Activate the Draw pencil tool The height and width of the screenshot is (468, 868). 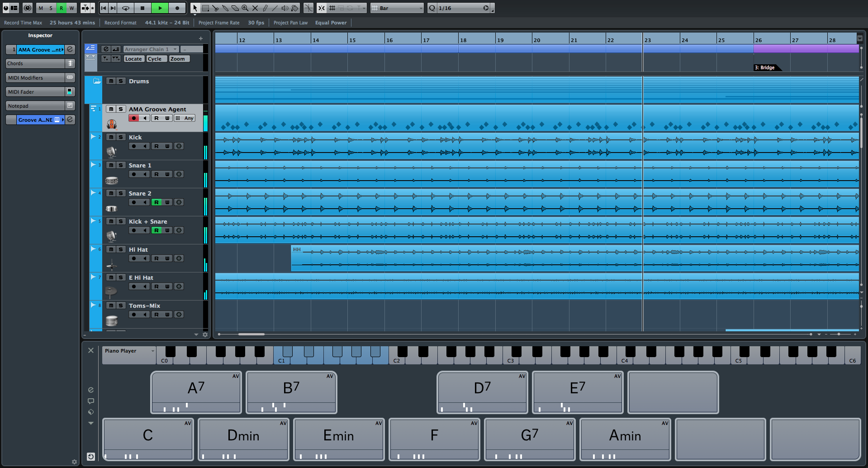[x=266, y=8]
